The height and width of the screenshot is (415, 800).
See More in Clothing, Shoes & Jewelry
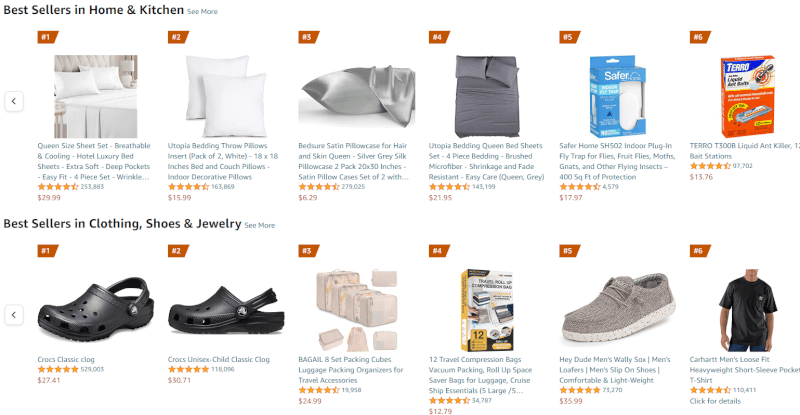[260, 225]
